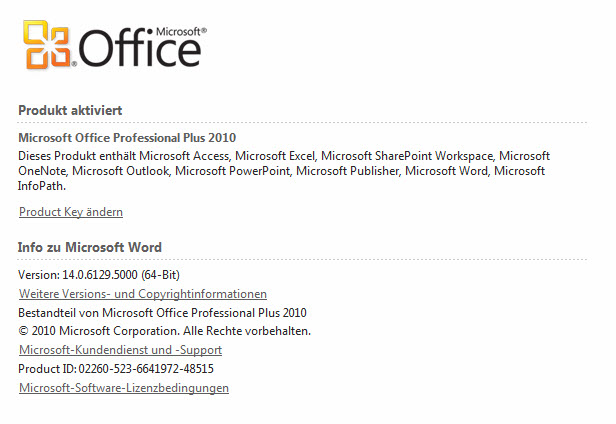Click the large Office wordmark text
616x424 pixels.
pyautogui.click(x=140, y=49)
